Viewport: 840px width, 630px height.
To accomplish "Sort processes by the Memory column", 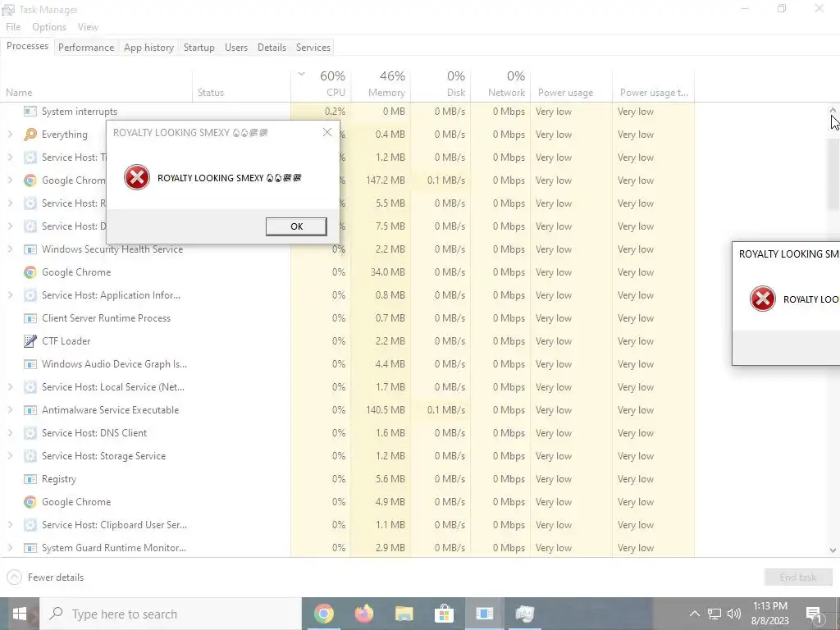I will [381, 84].
